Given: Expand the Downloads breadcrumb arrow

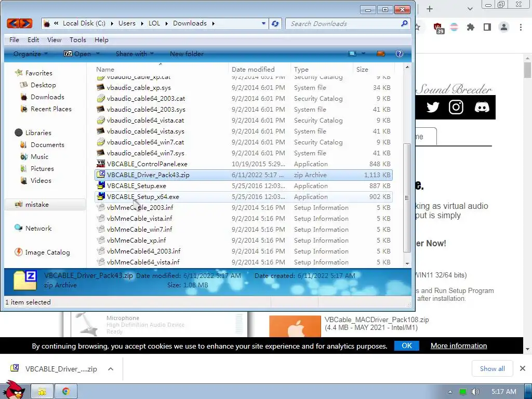Looking at the screenshot, I should (x=213, y=23).
